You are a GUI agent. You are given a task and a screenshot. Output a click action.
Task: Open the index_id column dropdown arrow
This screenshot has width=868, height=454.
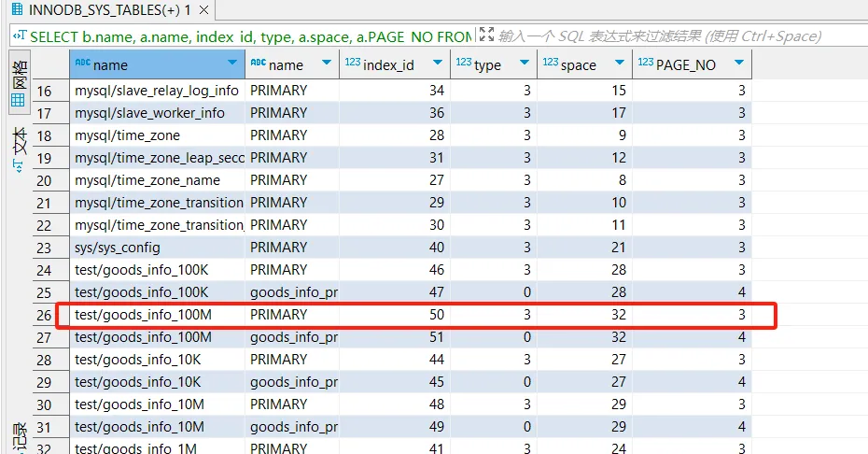[x=438, y=63]
